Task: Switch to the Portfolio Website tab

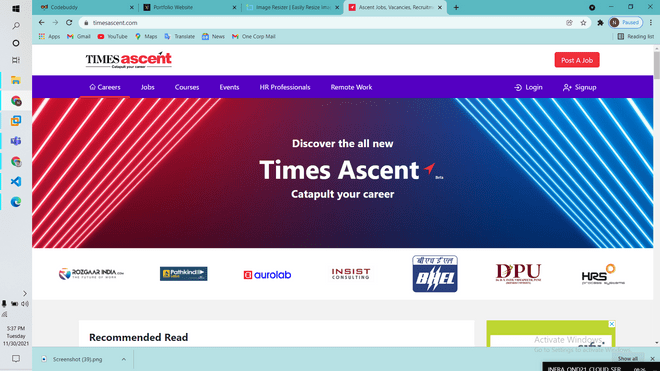Action: [189, 8]
